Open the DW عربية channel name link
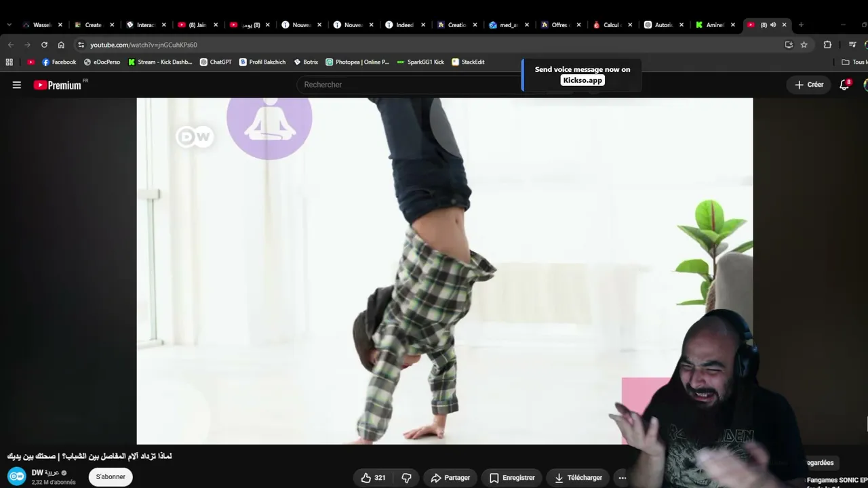The width and height of the screenshot is (868, 488). coord(45,472)
